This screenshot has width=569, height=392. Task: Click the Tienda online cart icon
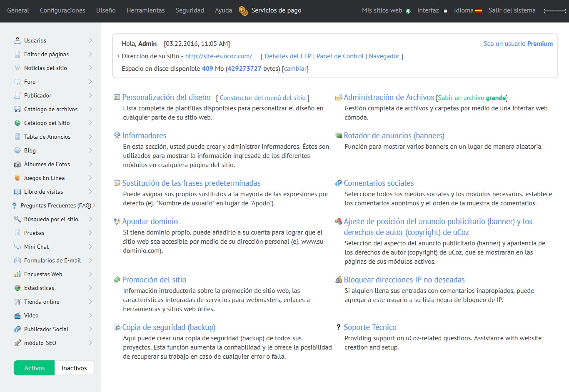(17, 302)
